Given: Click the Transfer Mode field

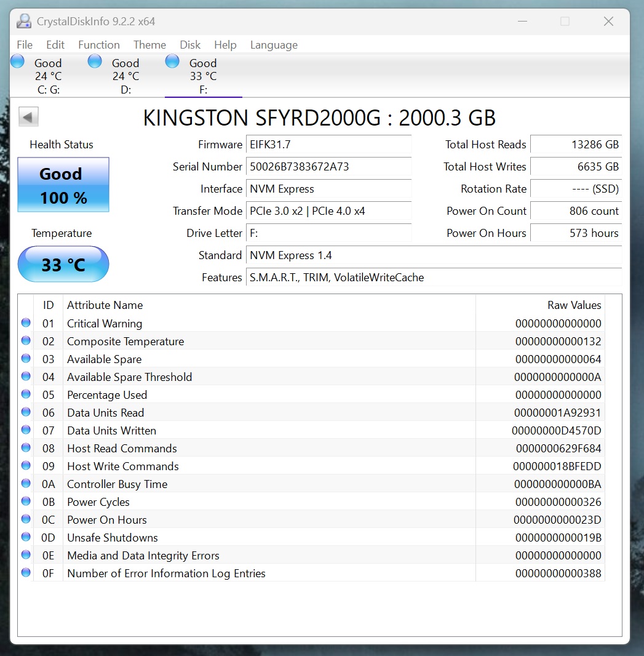Looking at the screenshot, I should [x=328, y=211].
